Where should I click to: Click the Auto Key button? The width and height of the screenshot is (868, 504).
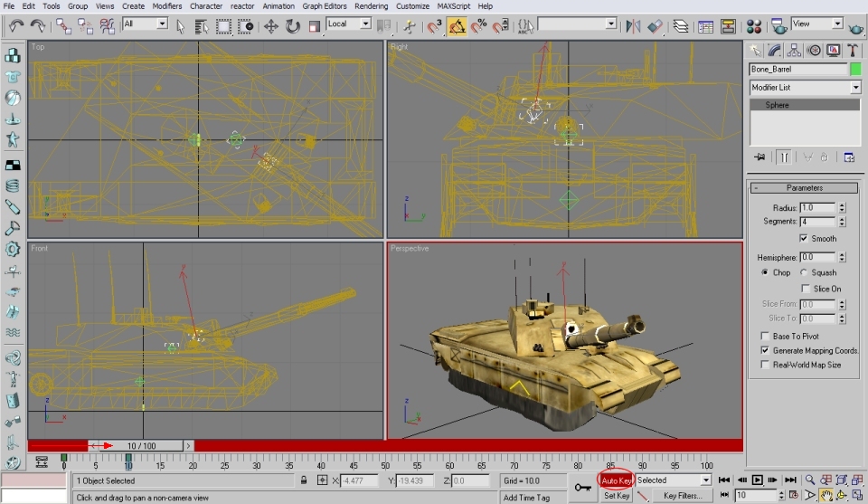(x=616, y=480)
